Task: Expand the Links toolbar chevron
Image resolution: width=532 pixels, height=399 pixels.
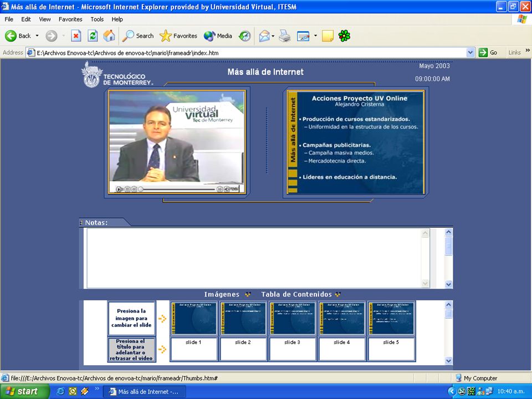Action: [x=528, y=50]
